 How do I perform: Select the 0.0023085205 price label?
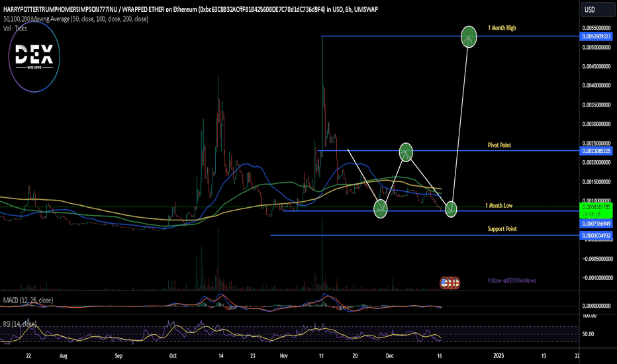pyautogui.click(x=596, y=151)
